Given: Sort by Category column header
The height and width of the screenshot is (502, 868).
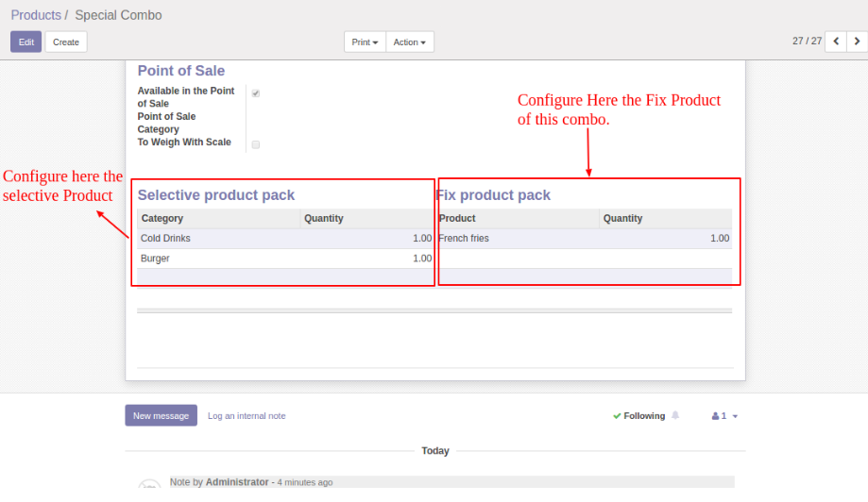Looking at the screenshot, I should pos(162,219).
